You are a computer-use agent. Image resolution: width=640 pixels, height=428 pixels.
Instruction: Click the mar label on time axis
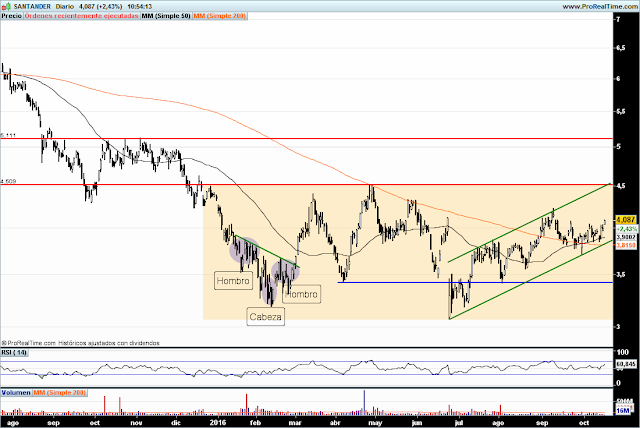tap(295, 423)
